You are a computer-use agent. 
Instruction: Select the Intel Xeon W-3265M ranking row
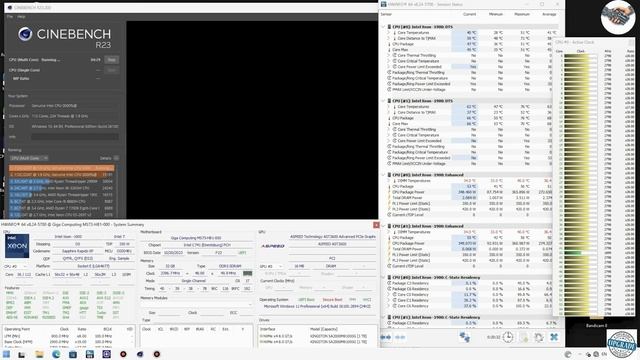pos(62,188)
